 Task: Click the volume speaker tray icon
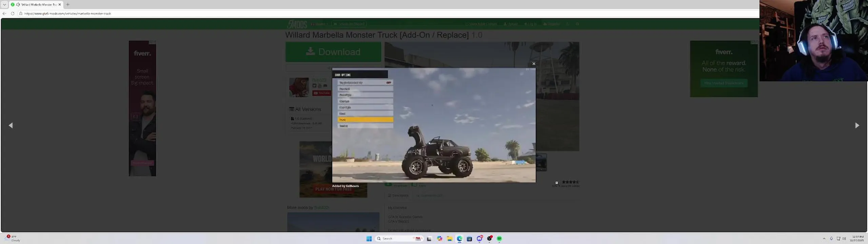pos(844,239)
